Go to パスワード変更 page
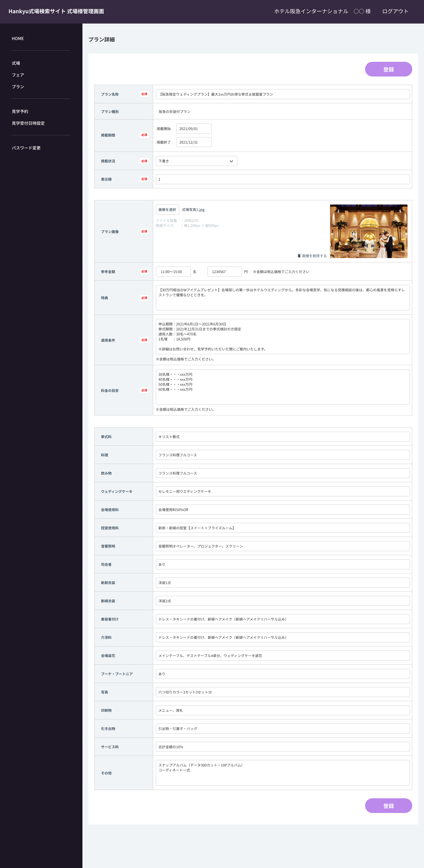 point(26,148)
